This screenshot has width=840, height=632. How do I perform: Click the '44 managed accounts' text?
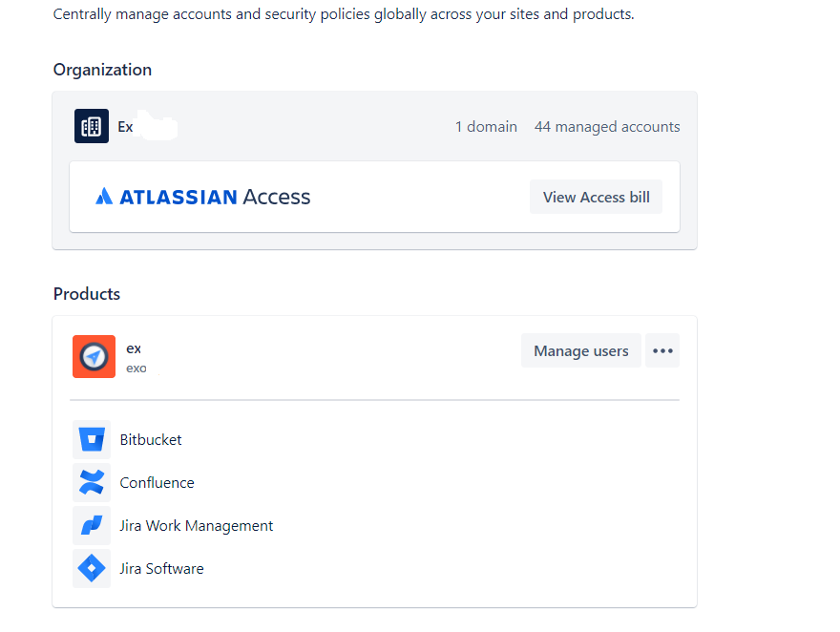(607, 127)
